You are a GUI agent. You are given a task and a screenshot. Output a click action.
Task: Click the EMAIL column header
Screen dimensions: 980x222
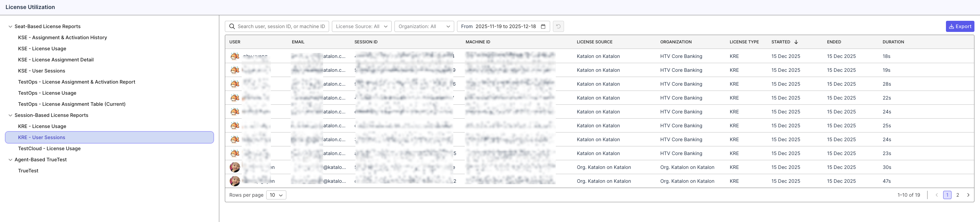pos(298,42)
